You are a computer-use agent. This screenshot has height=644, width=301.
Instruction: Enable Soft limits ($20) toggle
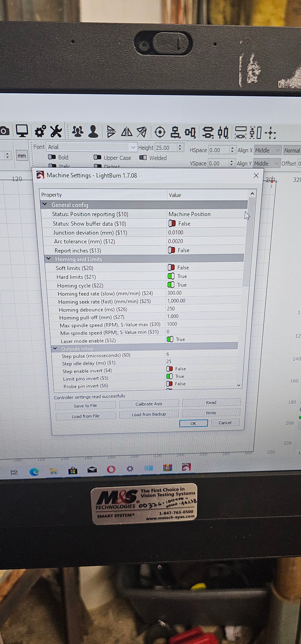coord(171,267)
